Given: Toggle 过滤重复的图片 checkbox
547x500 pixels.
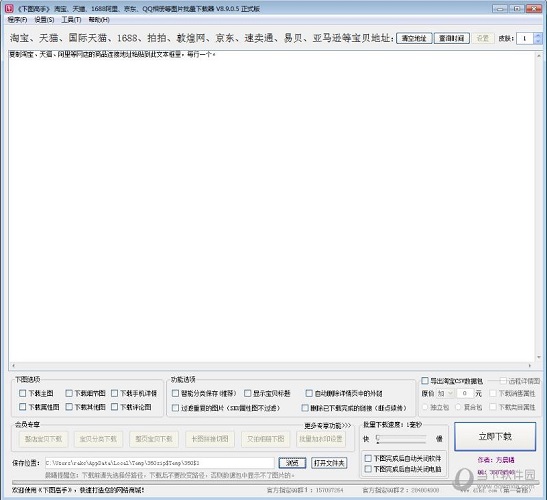Looking at the screenshot, I should pyautogui.click(x=175, y=408).
